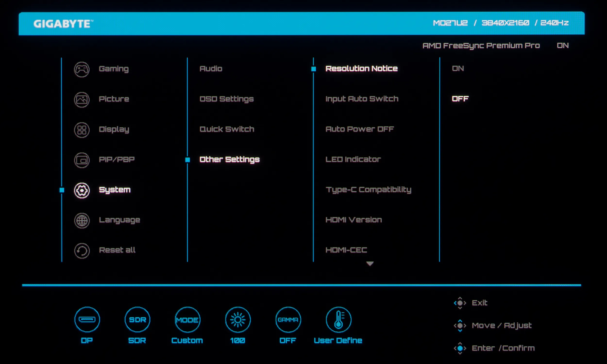Screen dimensions: 607x364
Task: Select the PIP/PBP icon
Action: 82,160
